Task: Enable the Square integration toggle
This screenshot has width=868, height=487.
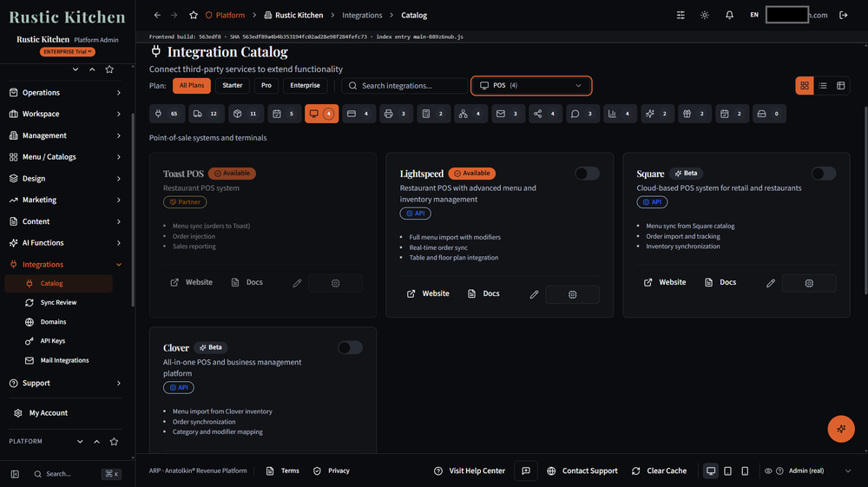Action: (x=824, y=174)
